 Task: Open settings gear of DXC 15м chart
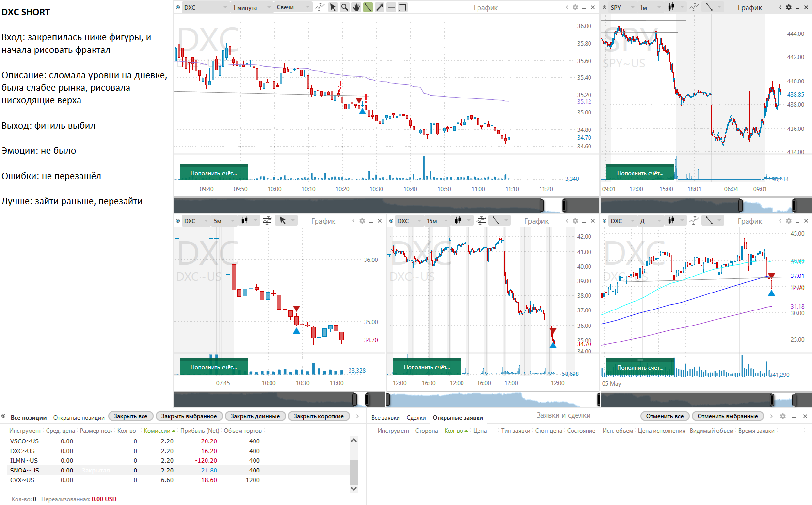point(575,221)
